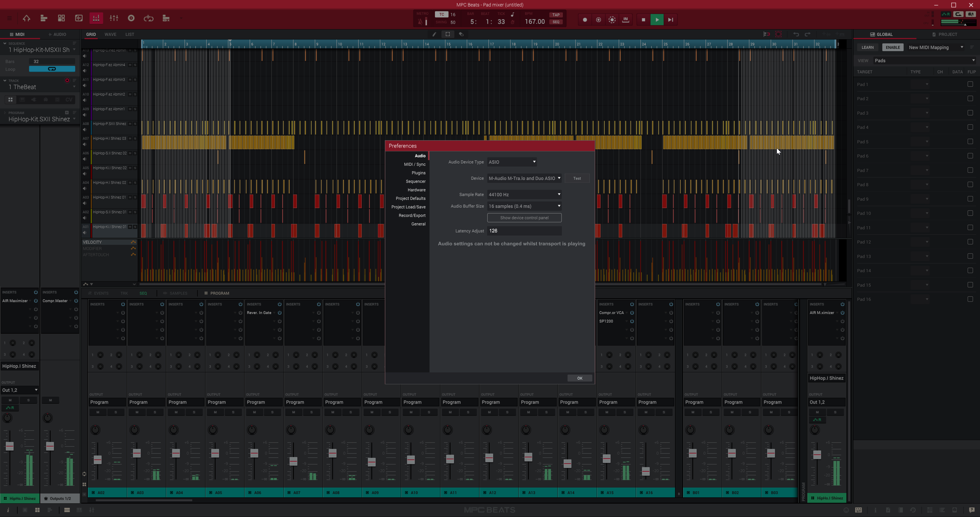Toggle the ENABLE MIDI mapping button
The height and width of the screenshot is (517, 980).
tap(892, 48)
